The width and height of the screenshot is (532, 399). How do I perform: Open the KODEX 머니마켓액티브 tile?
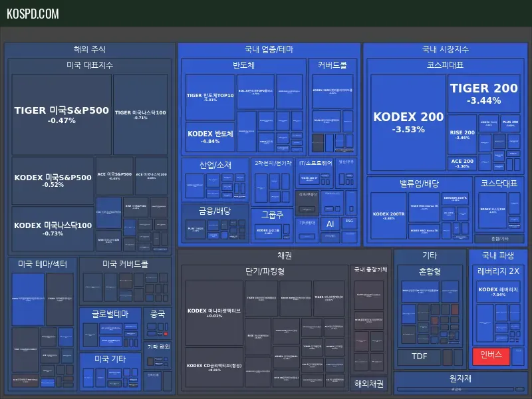point(214,313)
